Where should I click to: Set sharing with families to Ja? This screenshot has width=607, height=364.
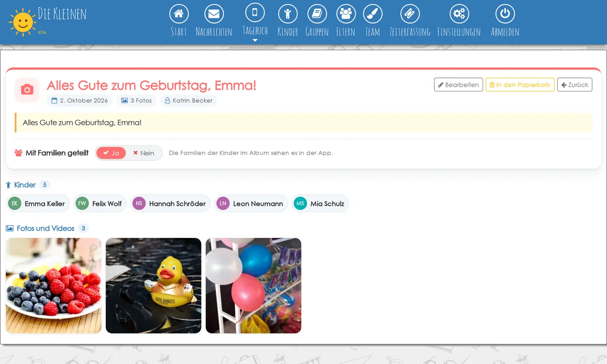(111, 153)
